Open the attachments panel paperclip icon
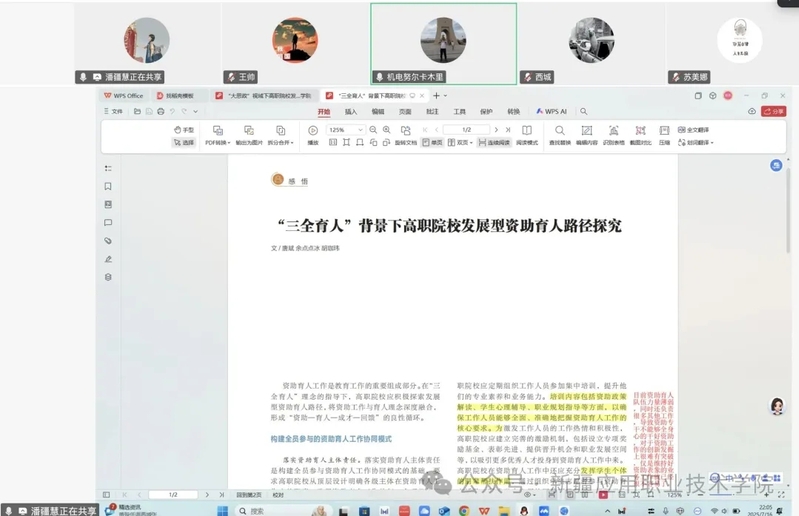The width and height of the screenshot is (799, 516). pyautogui.click(x=108, y=241)
